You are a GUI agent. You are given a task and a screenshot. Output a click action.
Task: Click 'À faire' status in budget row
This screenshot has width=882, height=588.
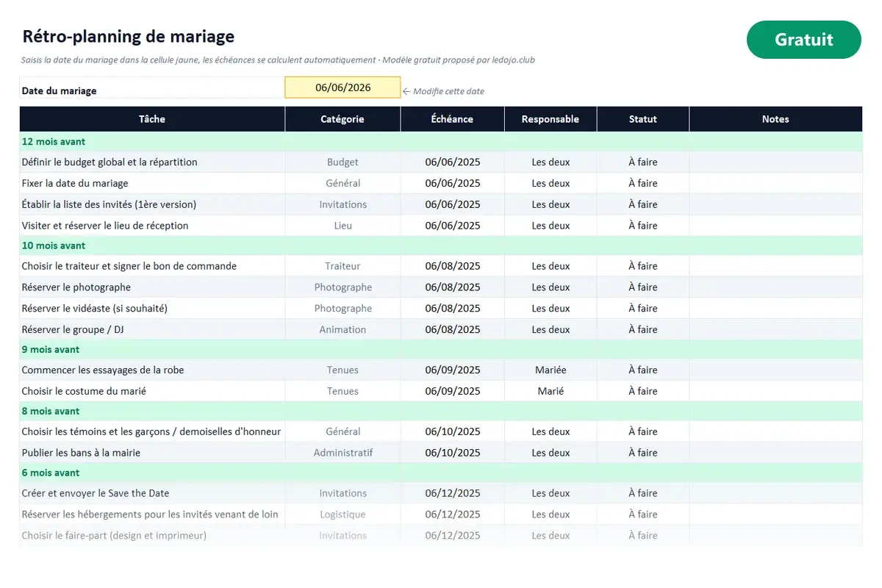pyautogui.click(x=643, y=162)
